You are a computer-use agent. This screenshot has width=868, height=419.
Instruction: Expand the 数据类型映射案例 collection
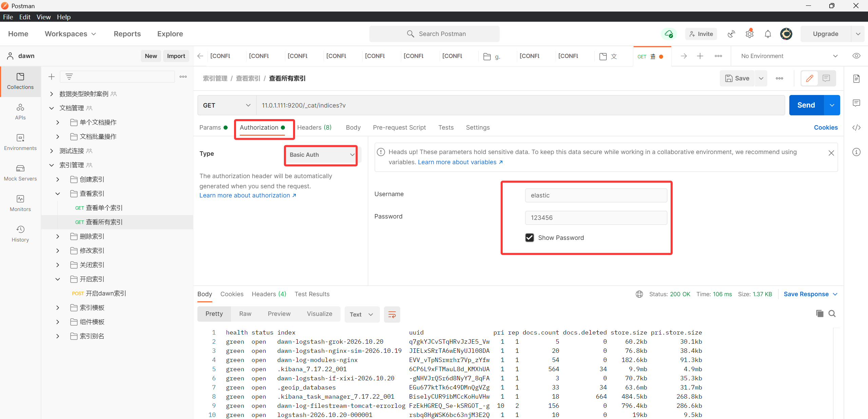click(x=52, y=94)
